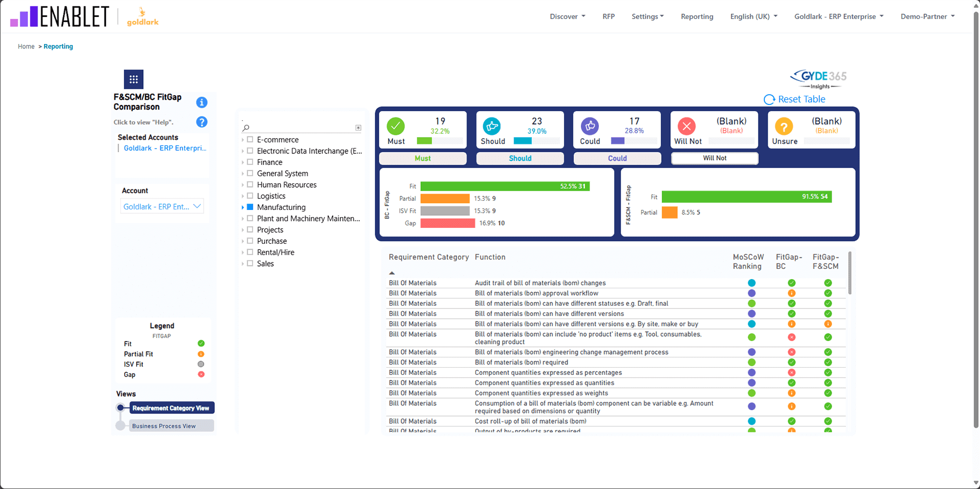Click the question mark Help icon

[x=201, y=122]
